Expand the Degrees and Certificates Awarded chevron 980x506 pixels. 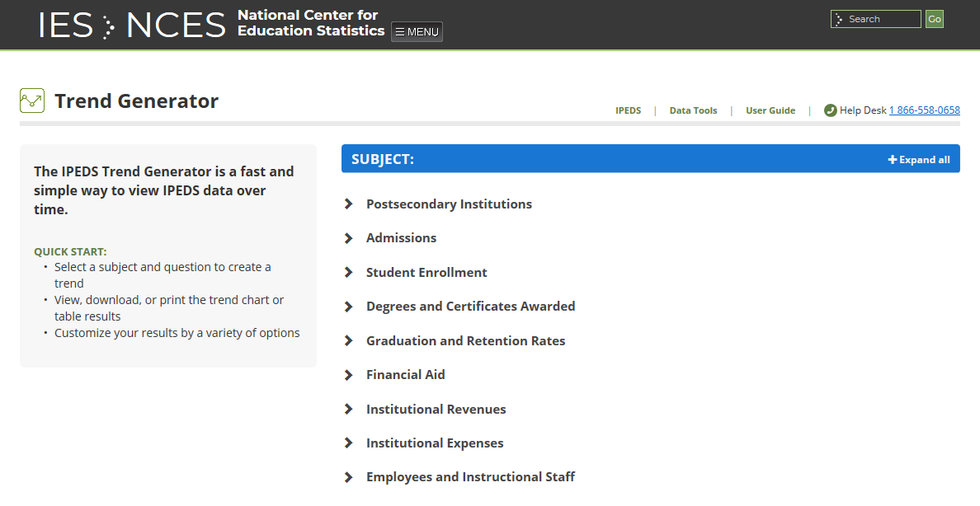pyautogui.click(x=349, y=307)
